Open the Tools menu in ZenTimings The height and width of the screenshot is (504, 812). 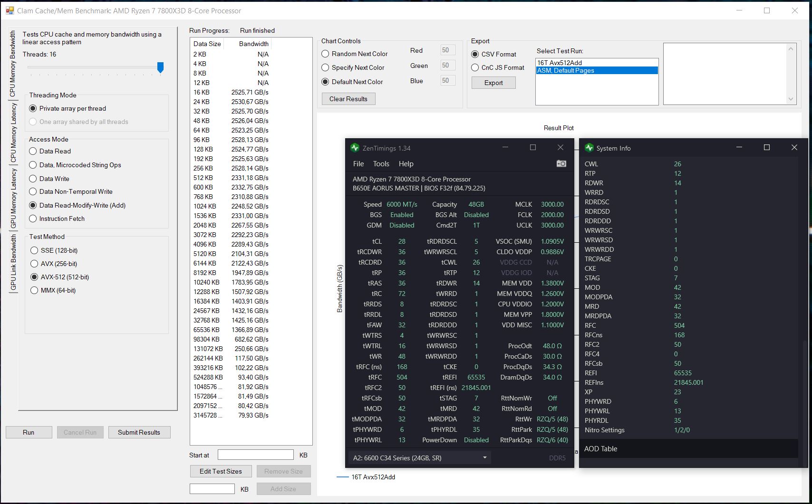pos(381,163)
